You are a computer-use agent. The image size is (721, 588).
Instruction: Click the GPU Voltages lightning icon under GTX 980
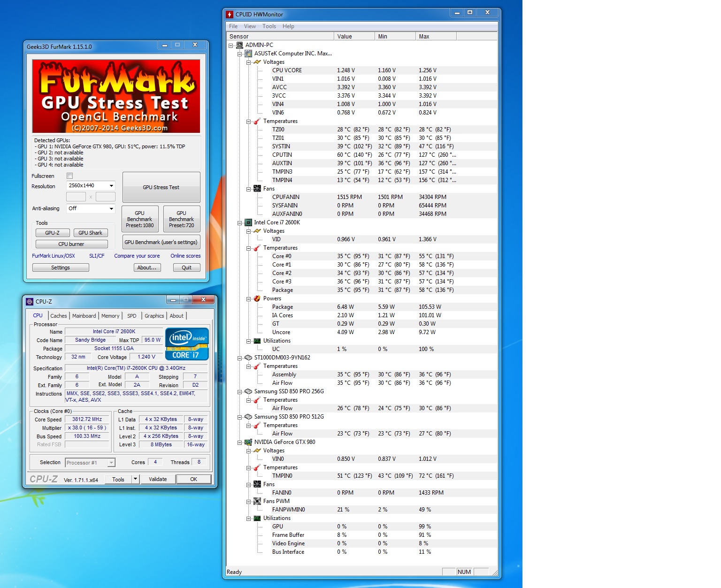point(257,451)
